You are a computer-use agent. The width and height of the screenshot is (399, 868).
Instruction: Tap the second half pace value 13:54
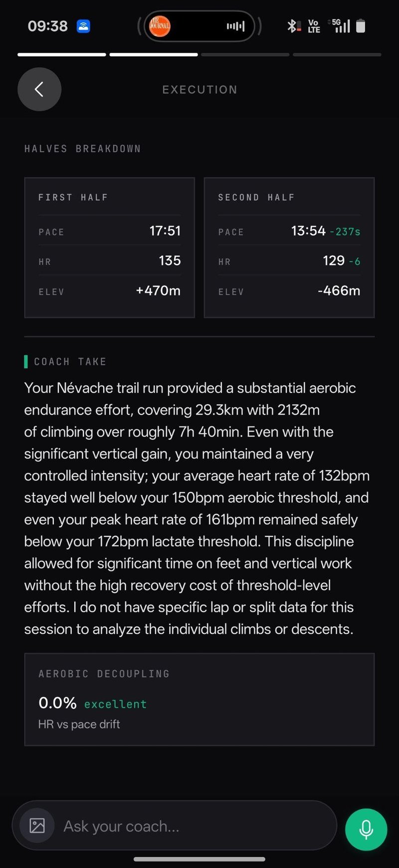[x=308, y=231]
